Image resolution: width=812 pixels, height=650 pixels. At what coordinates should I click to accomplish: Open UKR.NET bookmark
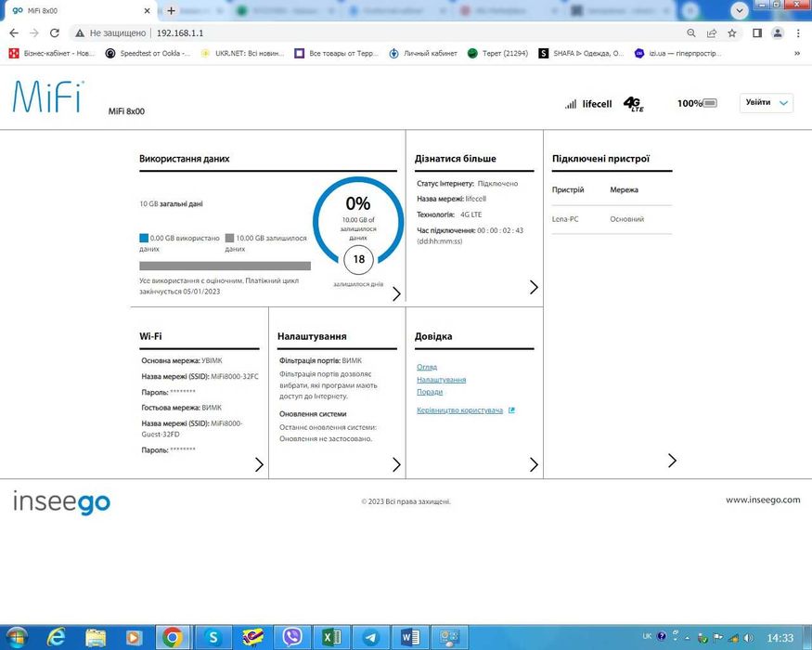(x=242, y=53)
